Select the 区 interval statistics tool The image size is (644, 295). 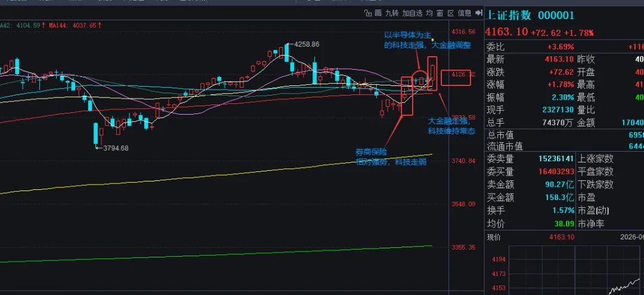point(451,13)
